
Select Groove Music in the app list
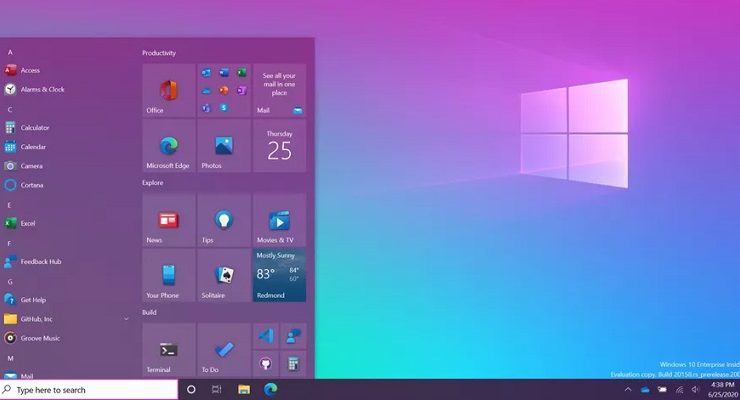(x=40, y=338)
